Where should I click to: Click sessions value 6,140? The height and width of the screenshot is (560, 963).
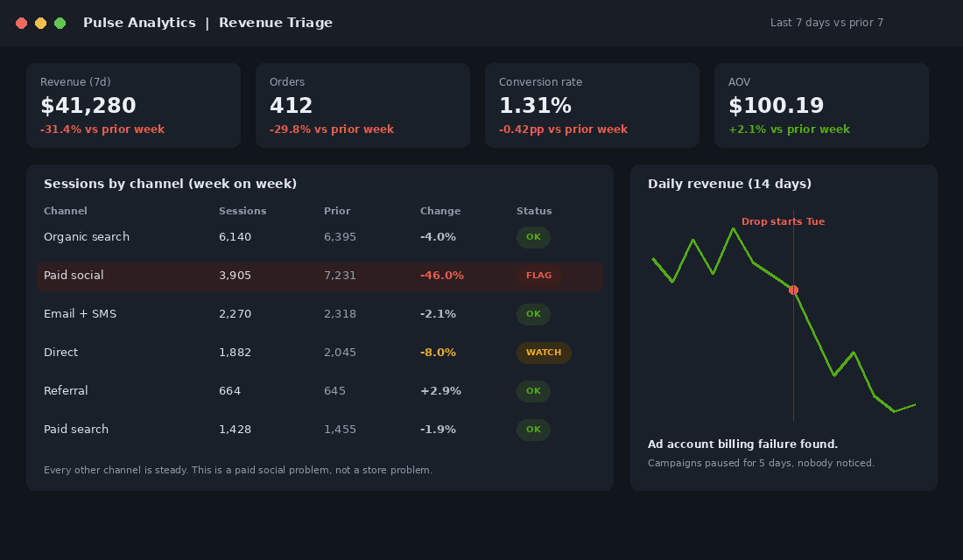pyautogui.click(x=235, y=237)
